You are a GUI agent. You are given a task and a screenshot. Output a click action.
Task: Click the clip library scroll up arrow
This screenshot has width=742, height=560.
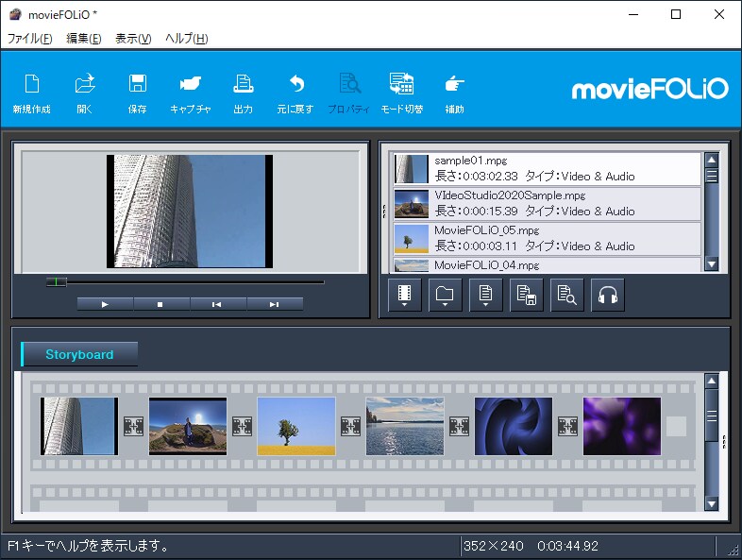pos(712,160)
